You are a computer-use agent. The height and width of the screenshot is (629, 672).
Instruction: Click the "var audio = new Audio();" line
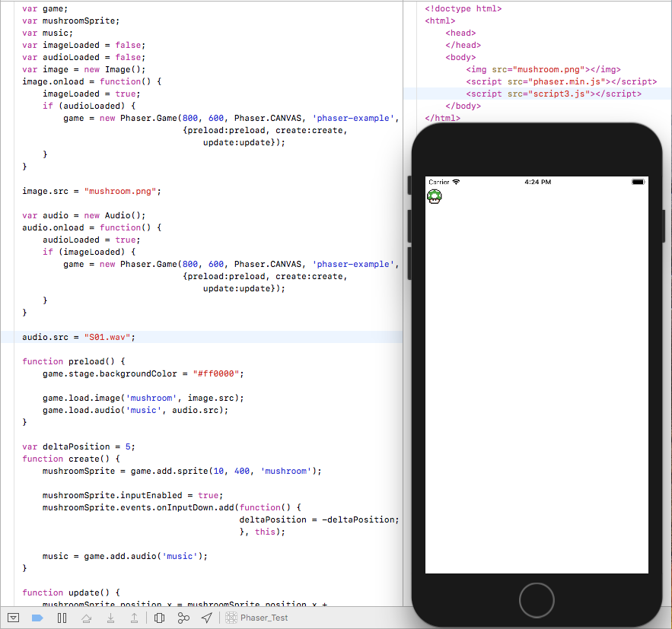(84, 215)
